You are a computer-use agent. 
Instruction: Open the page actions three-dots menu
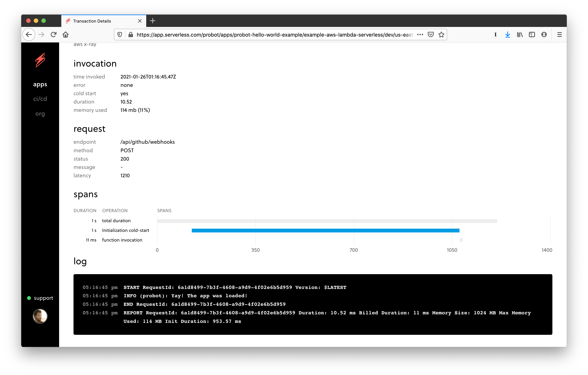(x=420, y=35)
